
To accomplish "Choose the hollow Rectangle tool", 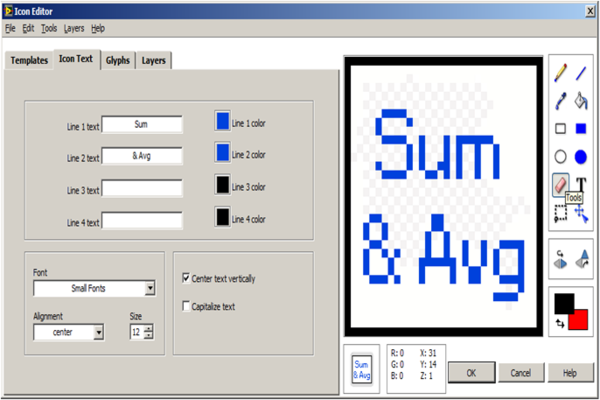I will (x=560, y=129).
